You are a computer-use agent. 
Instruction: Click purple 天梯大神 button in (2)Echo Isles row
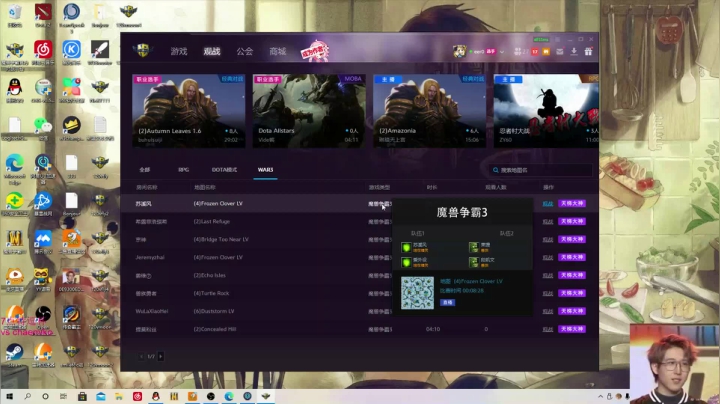572,275
